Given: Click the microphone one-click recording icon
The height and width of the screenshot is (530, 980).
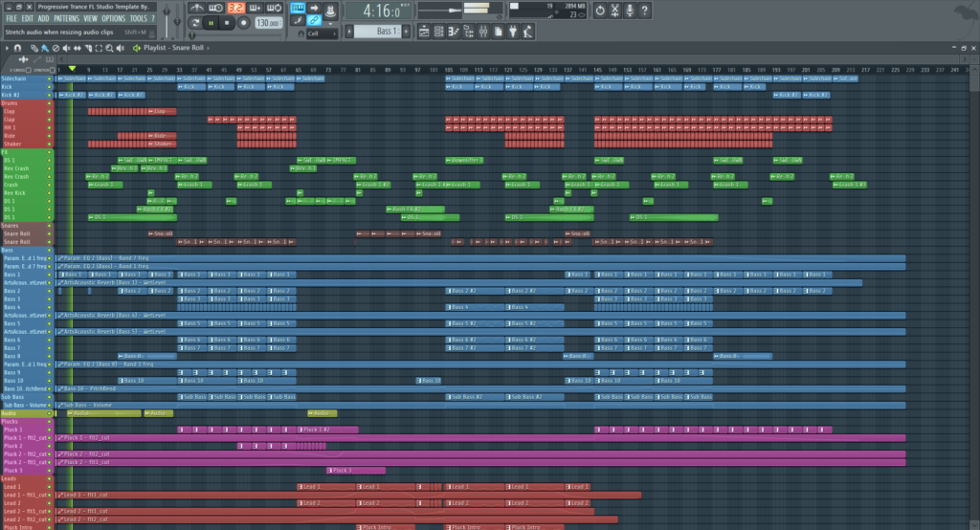Looking at the screenshot, I should [630, 11].
